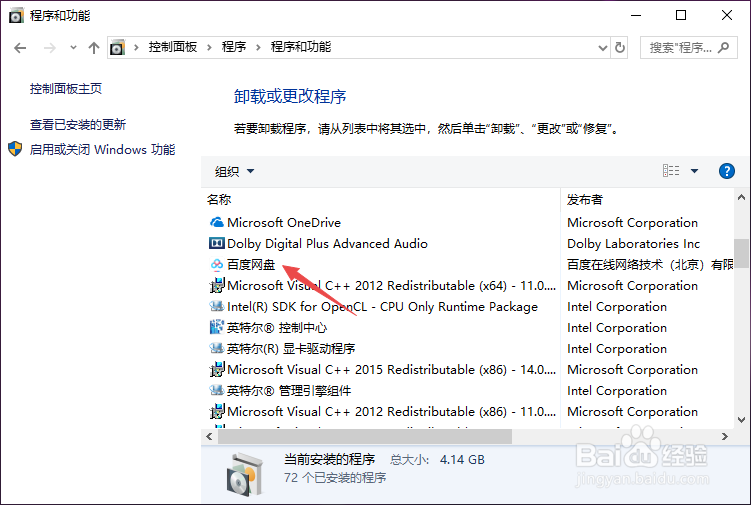
Task: Select Dolby Digital Plus Advanced Audio entry
Action: [x=327, y=243]
